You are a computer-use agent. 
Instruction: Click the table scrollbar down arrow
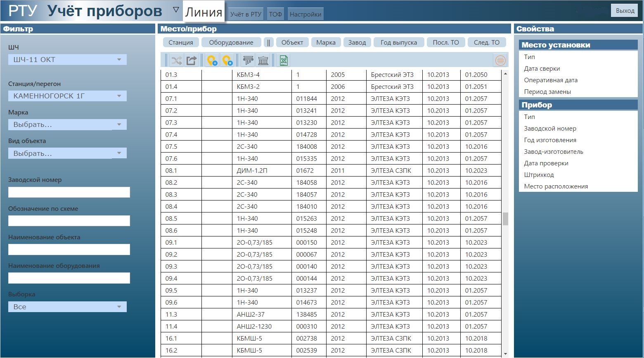pyautogui.click(x=505, y=354)
